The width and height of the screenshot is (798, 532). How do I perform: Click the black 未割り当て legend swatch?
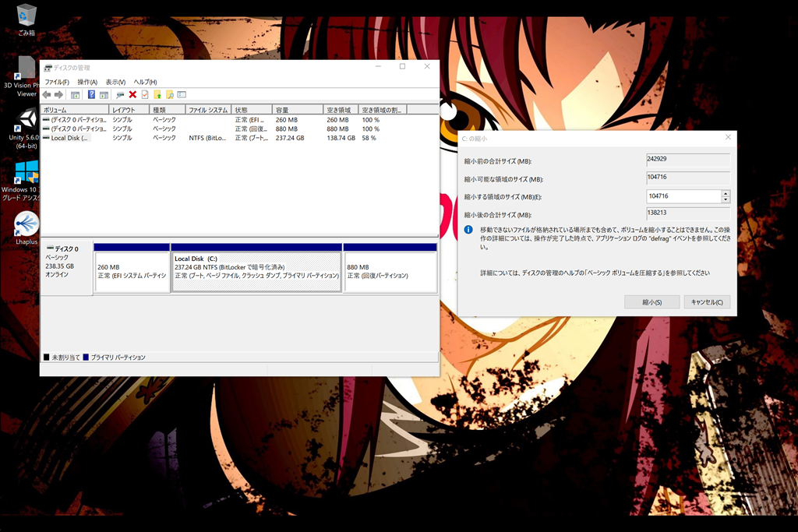[x=46, y=357]
